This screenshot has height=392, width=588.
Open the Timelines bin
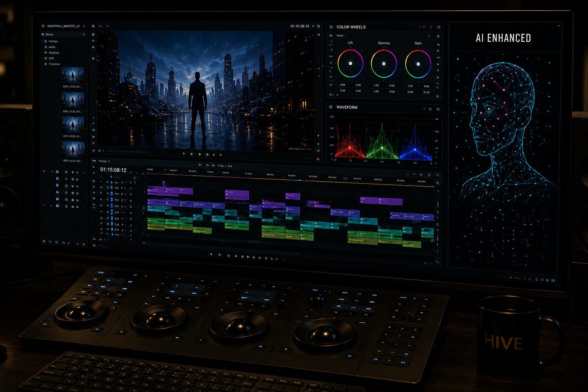pyautogui.click(x=52, y=64)
